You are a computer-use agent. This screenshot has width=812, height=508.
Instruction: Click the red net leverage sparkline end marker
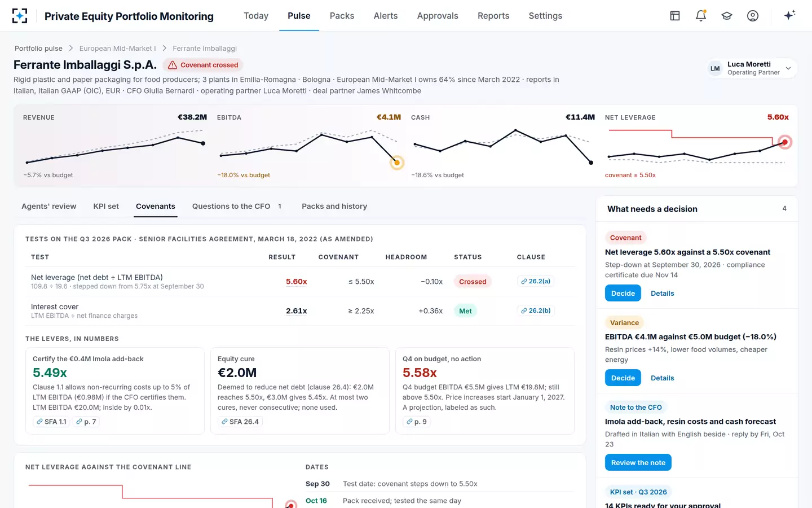pyautogui.click(x=784, y=142)
